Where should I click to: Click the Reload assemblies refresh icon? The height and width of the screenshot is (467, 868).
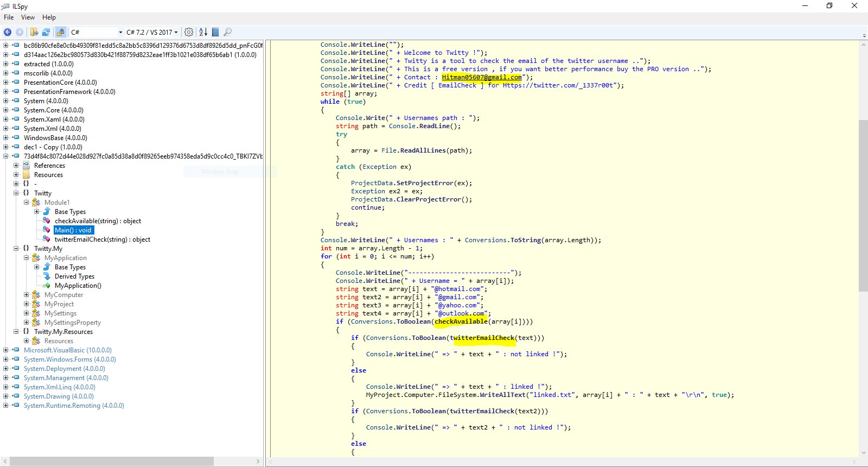[46, 32]
